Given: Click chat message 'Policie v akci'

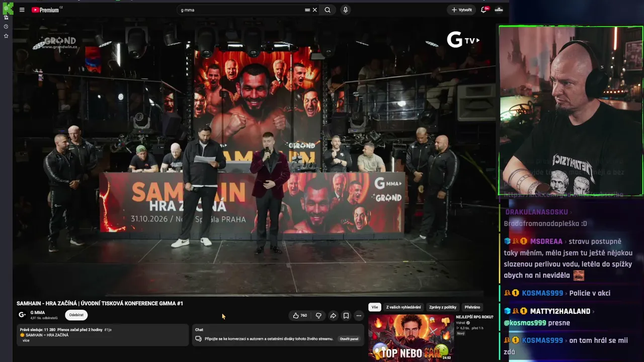Looking at the screenshot, I should (590, 293).
